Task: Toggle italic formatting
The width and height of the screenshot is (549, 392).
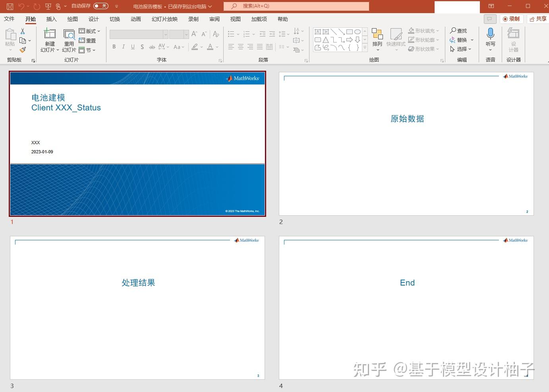Action: tap(124, 46)
